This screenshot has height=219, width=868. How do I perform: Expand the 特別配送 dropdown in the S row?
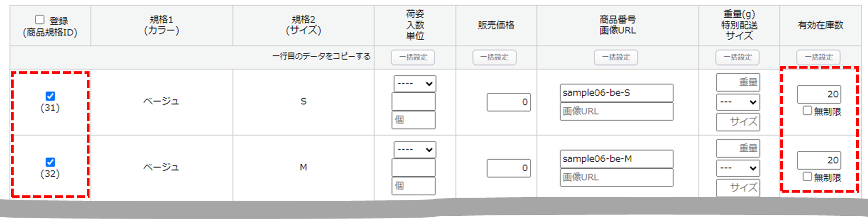coord(738,102)
